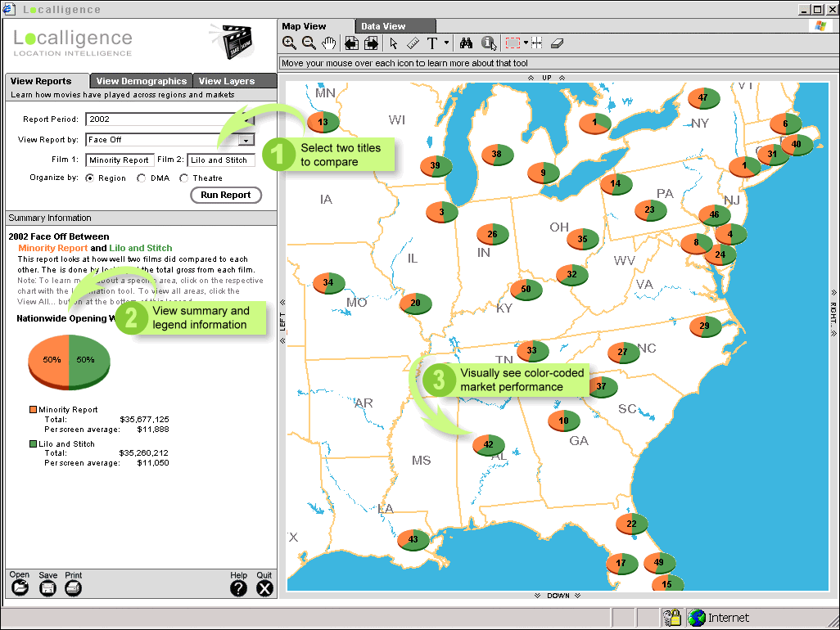Click pie marker 43 in Louisiana
This screenshot has height=630, width=840.
413,539
